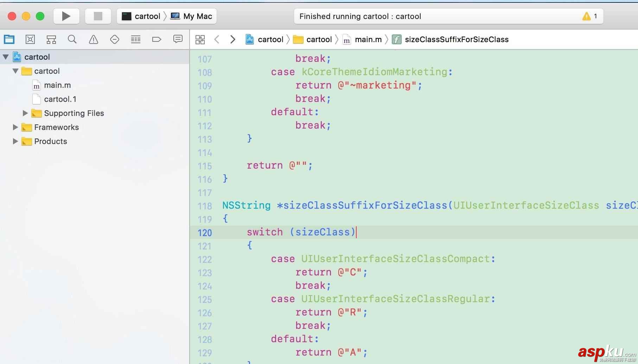Go back in editor history
This screenshot has height=364, width=638.
click(217, 39)
